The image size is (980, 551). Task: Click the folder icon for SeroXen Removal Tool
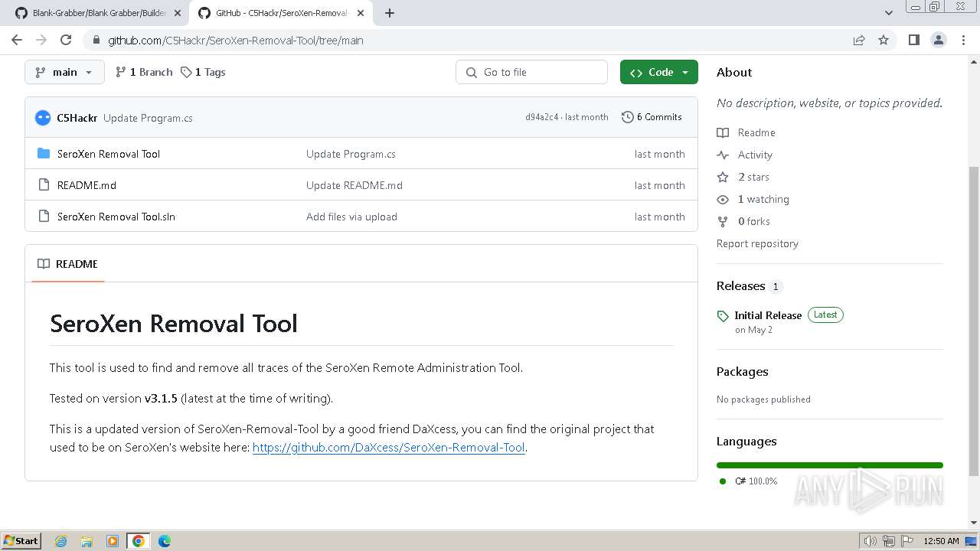44,154
